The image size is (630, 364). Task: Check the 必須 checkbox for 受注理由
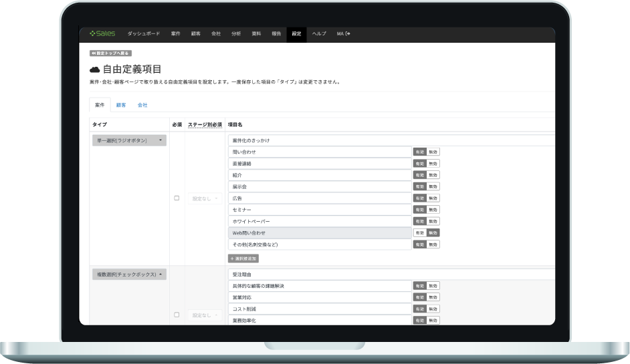(x=177, y=315)
